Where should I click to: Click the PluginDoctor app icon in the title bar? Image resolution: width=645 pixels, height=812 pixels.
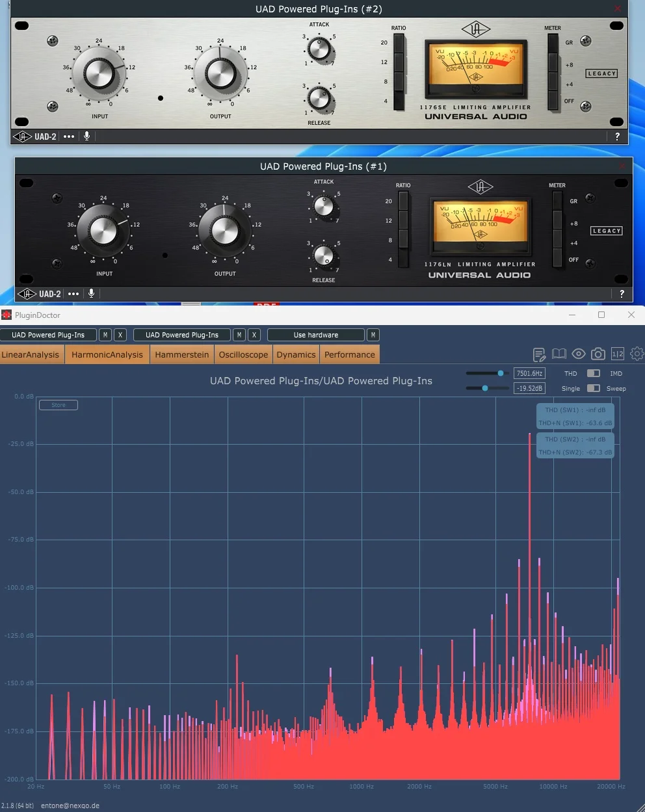[7, 315]
